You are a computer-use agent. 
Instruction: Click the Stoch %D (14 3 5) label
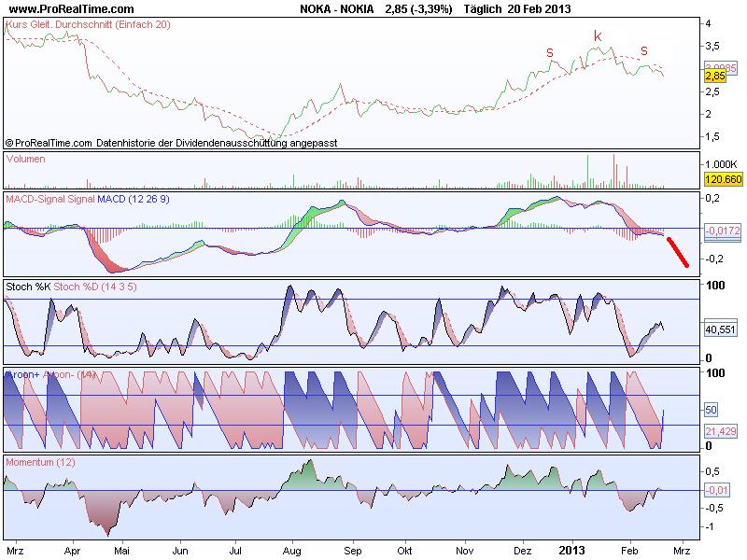click(x=95, y=287)
